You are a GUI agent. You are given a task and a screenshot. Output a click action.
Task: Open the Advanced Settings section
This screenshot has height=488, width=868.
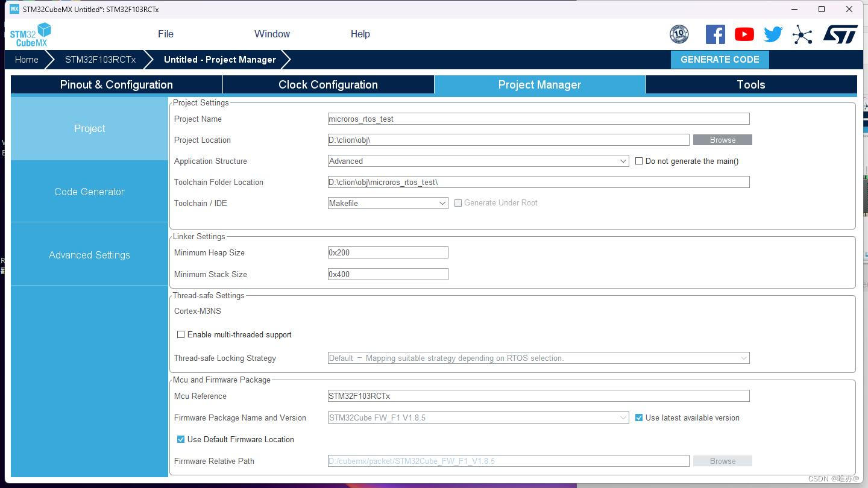click(90, 255)
